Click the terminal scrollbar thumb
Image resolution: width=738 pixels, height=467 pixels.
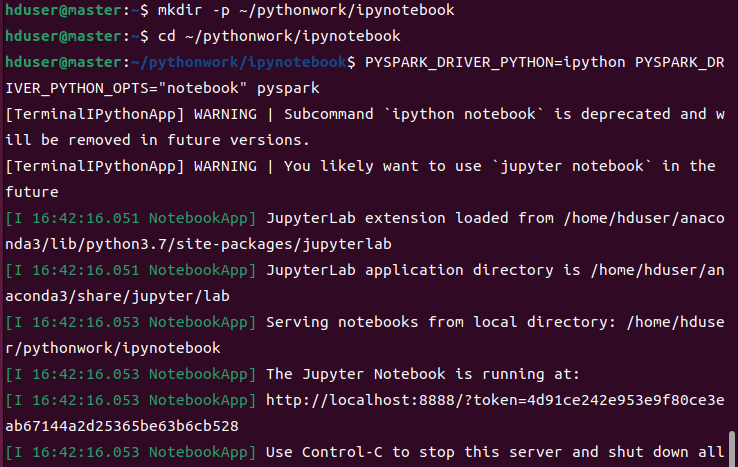(x=732, y=449)
